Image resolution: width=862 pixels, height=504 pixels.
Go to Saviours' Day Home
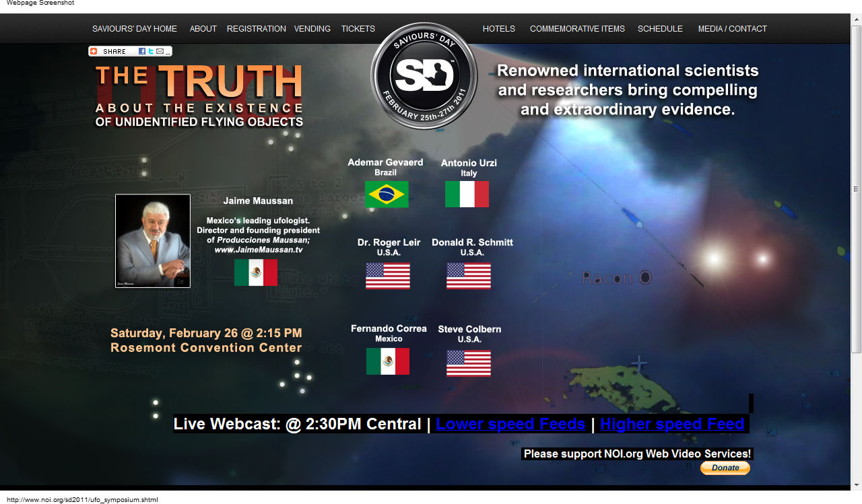(135, 29)
